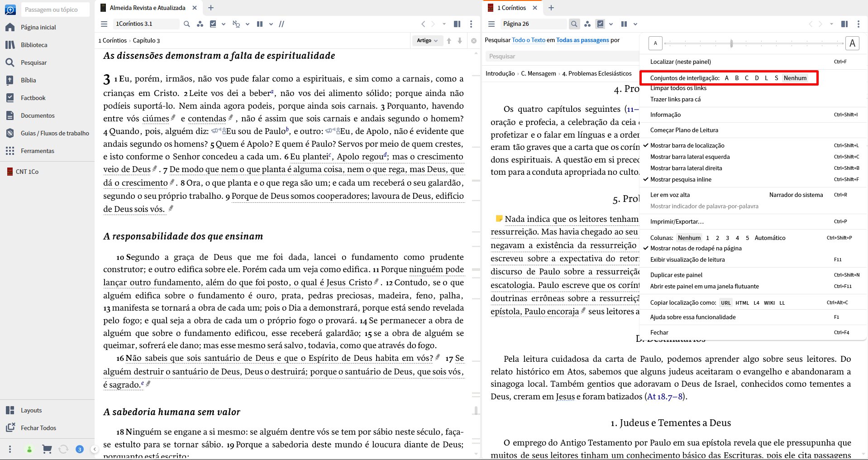
Task: Click the Todo o Texto link
Action: 528,40
